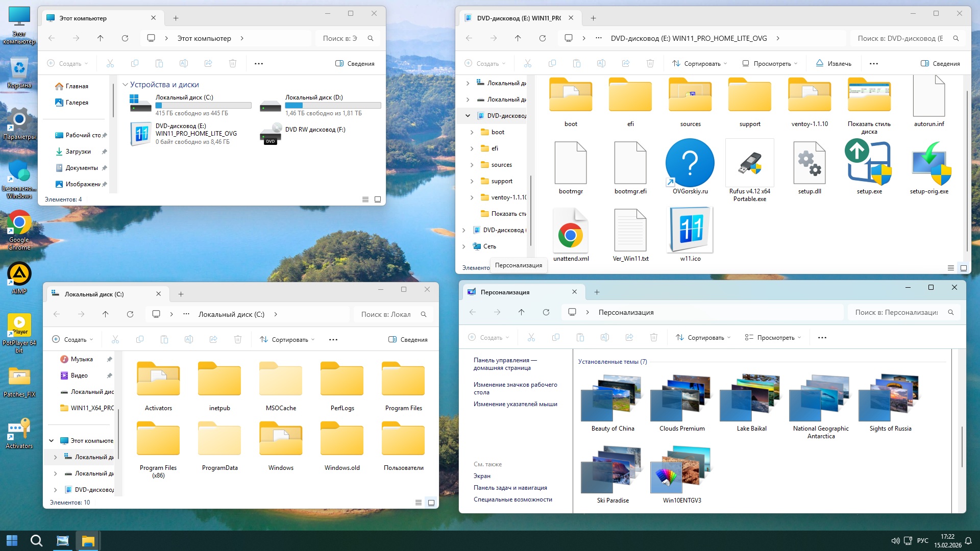Open setup.exe in the DVD window
The width and height of the screenshot is (980, 551).
(869, 164)
